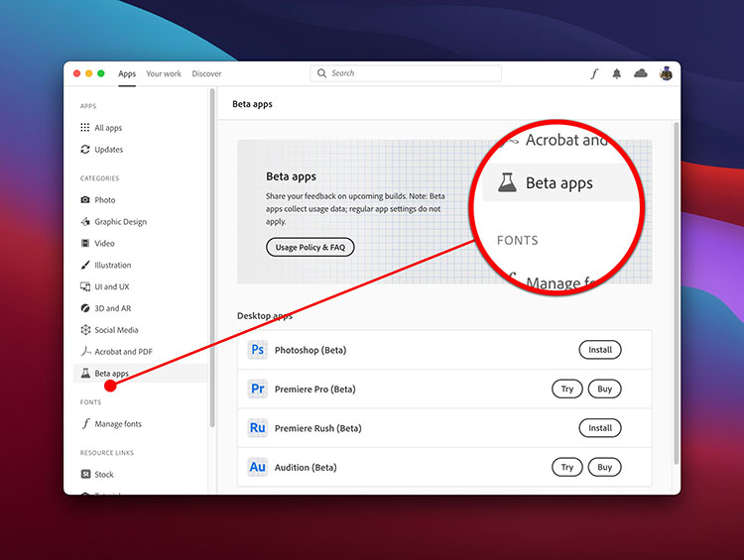Click the Social Media icon
The width and height of the screenshot is (744, 560).
coord(85,329)
